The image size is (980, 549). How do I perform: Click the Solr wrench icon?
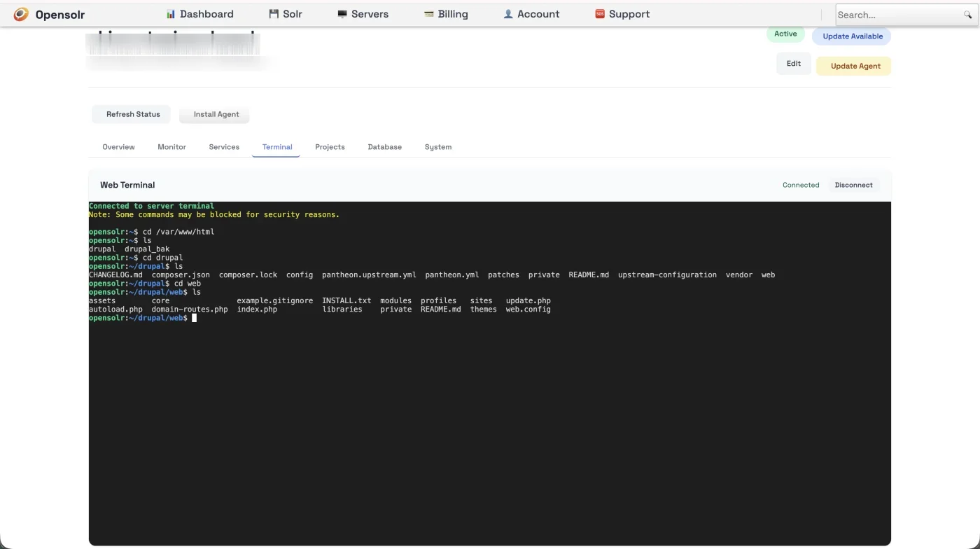(273, 13)
